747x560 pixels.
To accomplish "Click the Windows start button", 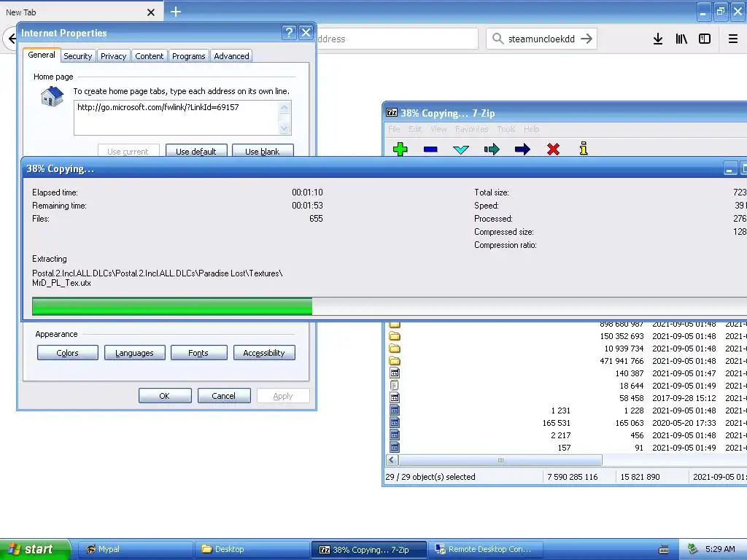I will point(34,549).
